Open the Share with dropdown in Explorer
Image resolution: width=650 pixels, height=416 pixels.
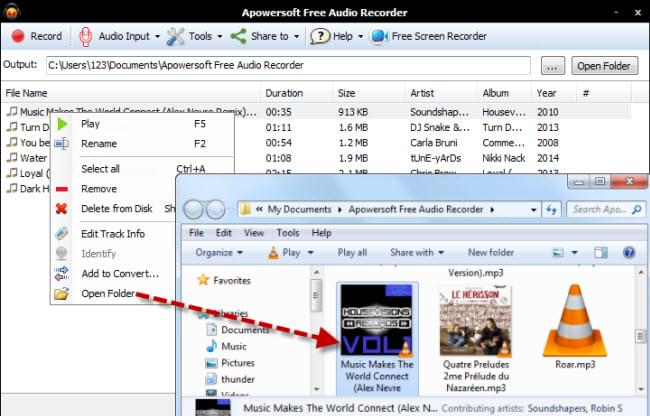point(417,252)
